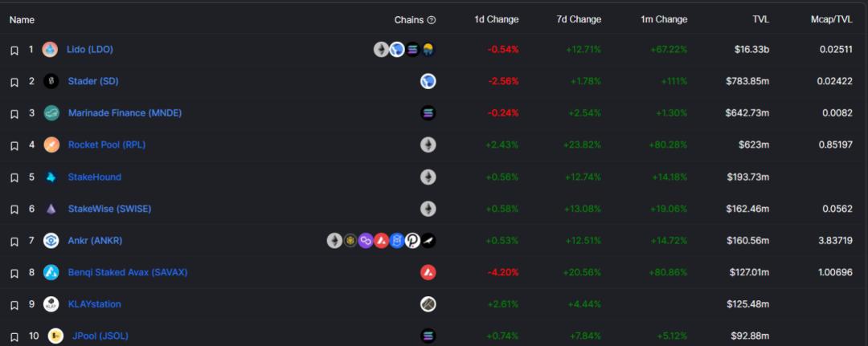The image size is (868, 346).
Task: Click the Chains help question-mark icon
Action: [432, 20]
